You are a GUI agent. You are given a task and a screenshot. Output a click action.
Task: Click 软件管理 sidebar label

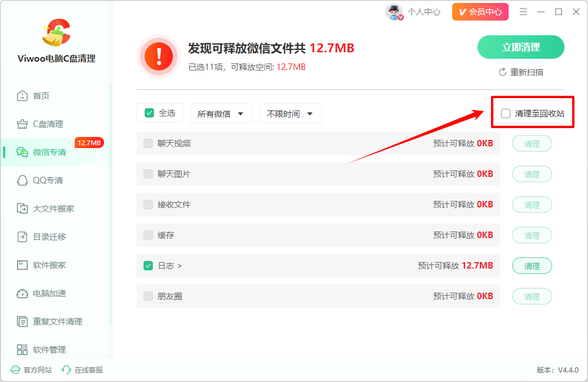coord(49,350)
